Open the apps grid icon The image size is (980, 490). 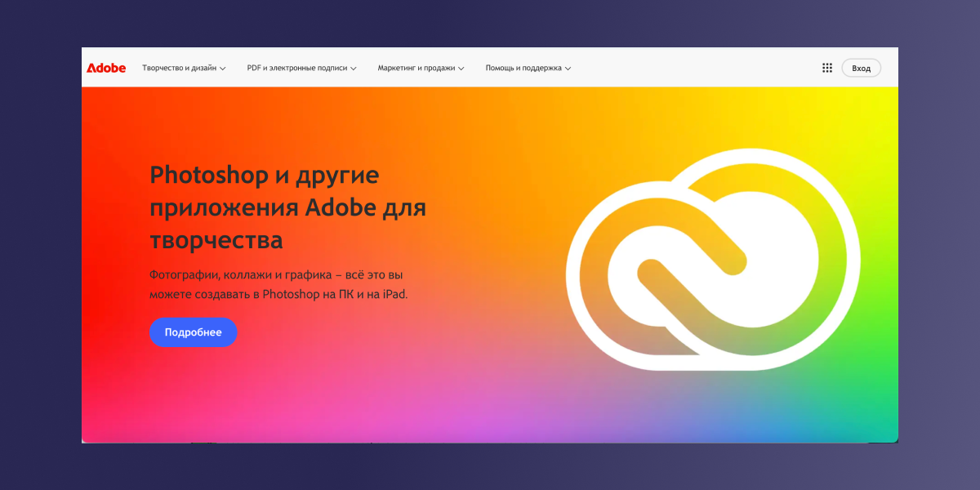(826, 69)
